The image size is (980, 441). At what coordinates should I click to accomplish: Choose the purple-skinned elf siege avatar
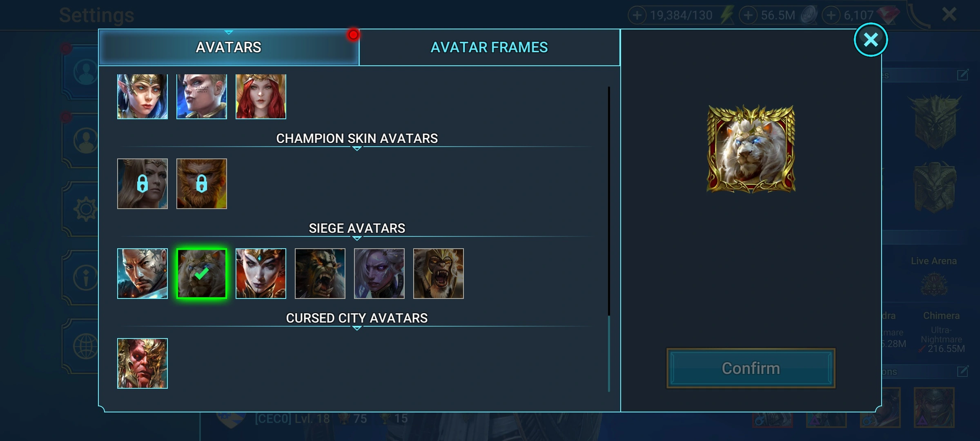(379, 274)
